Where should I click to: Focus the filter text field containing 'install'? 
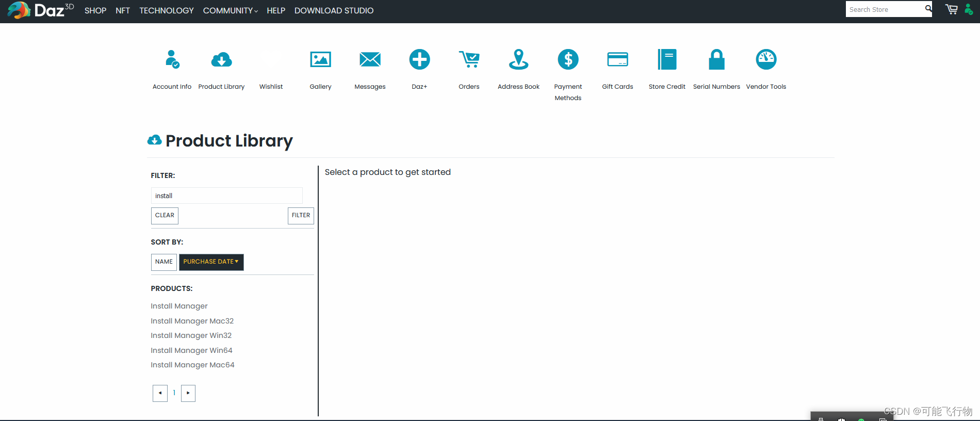227,196
